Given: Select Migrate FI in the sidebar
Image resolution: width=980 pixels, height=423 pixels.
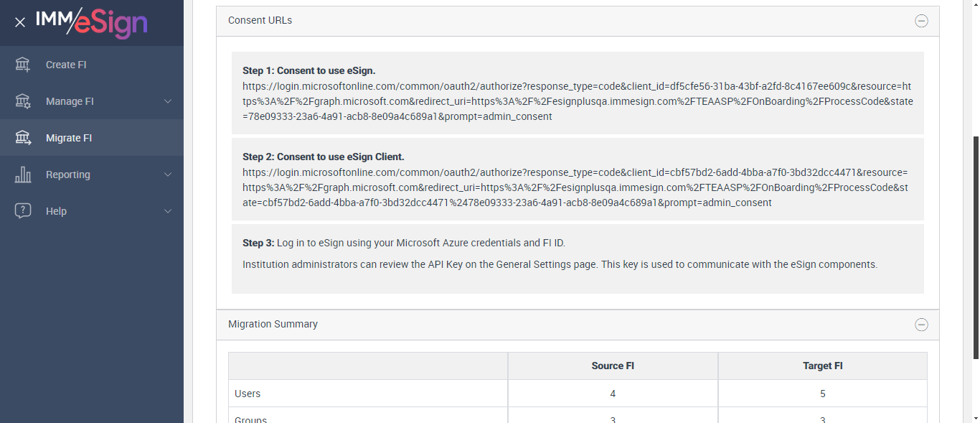Looking at the screenshot, I should click(x=69, y=138).
